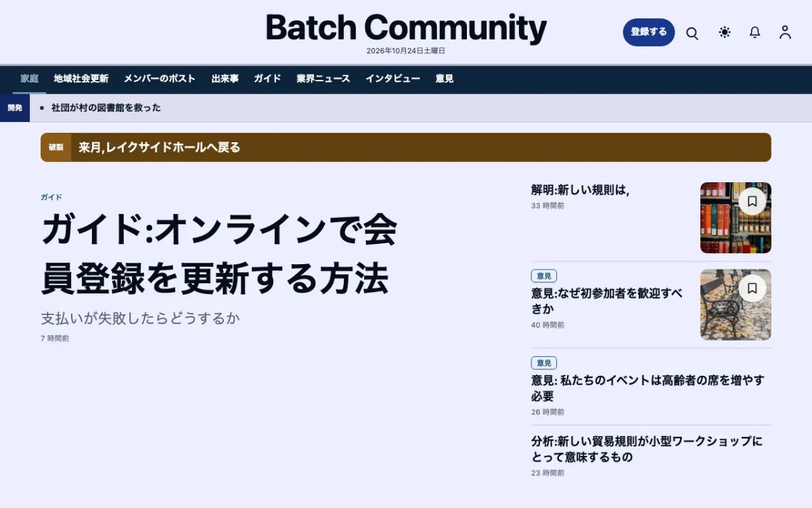Click the 登録する button

click(x=648, y=32)
